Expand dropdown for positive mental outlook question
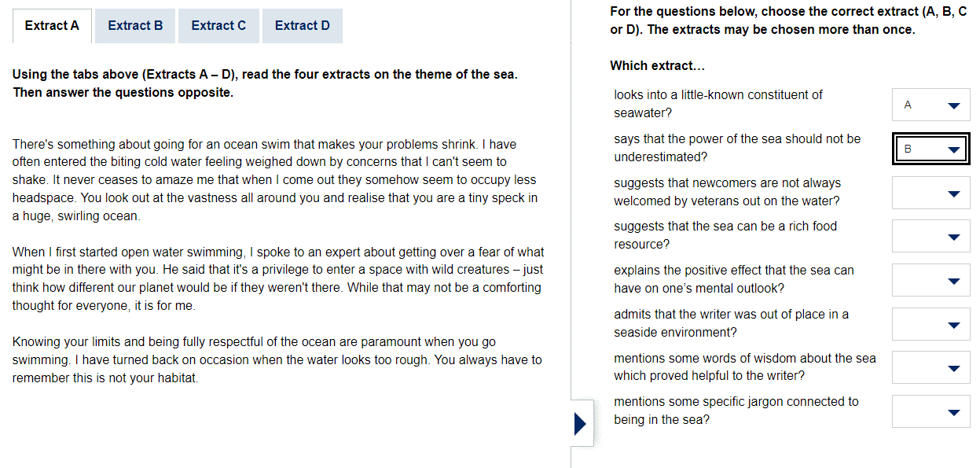The width and height of the screenshot is (980, 468). (x=931, y=280)
